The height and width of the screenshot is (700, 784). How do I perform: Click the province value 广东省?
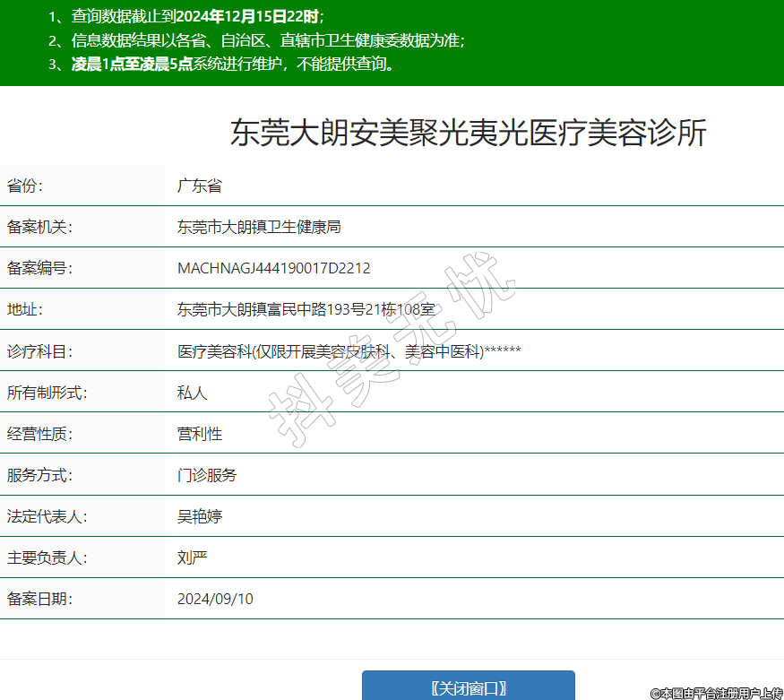(x=199, y=186)
